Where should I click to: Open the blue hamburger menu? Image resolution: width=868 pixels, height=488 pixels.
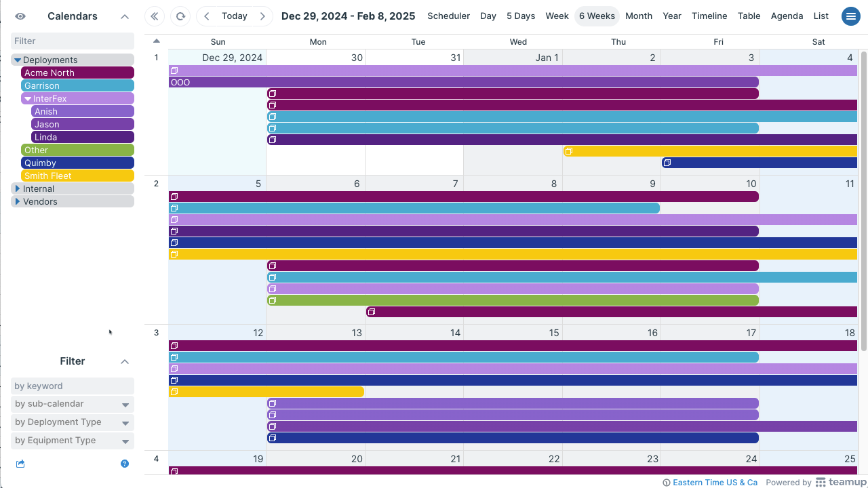850,16
